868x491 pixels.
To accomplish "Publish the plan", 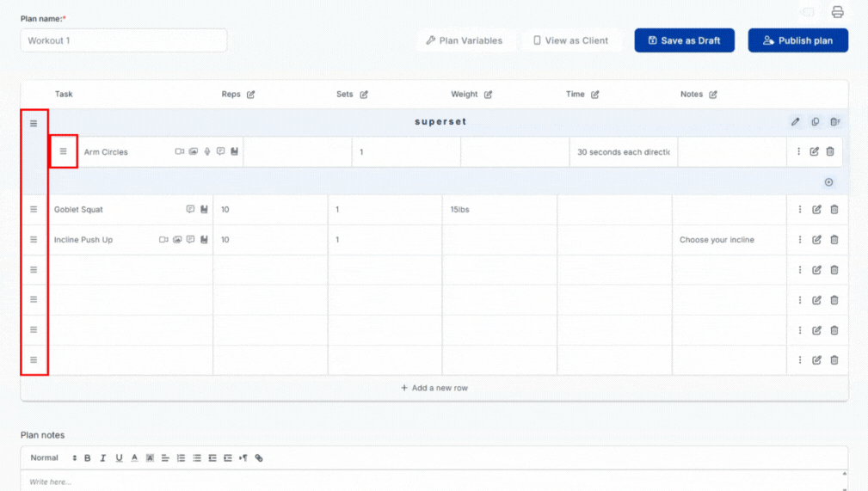I will coord(797,40).
